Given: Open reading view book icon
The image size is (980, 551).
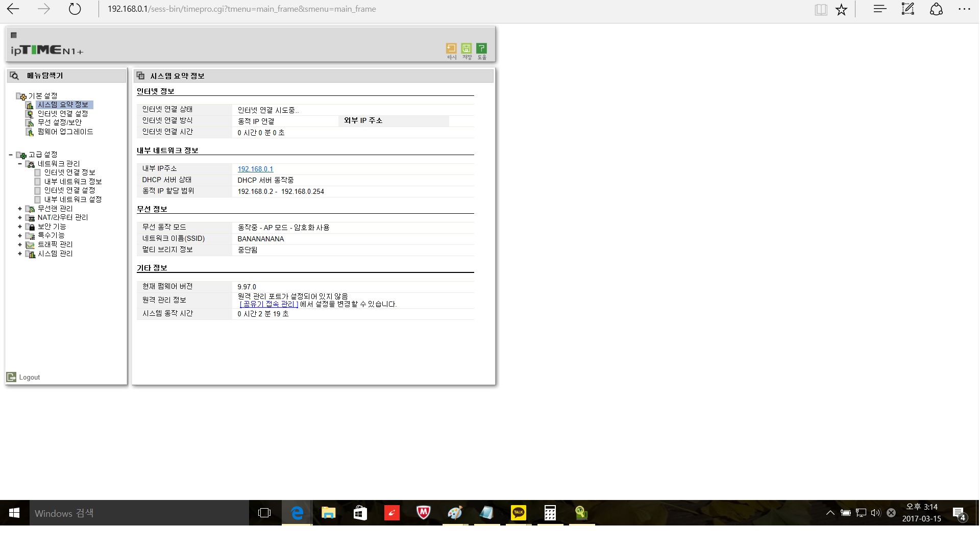Looking at the screenshot, I should [821, 9].
